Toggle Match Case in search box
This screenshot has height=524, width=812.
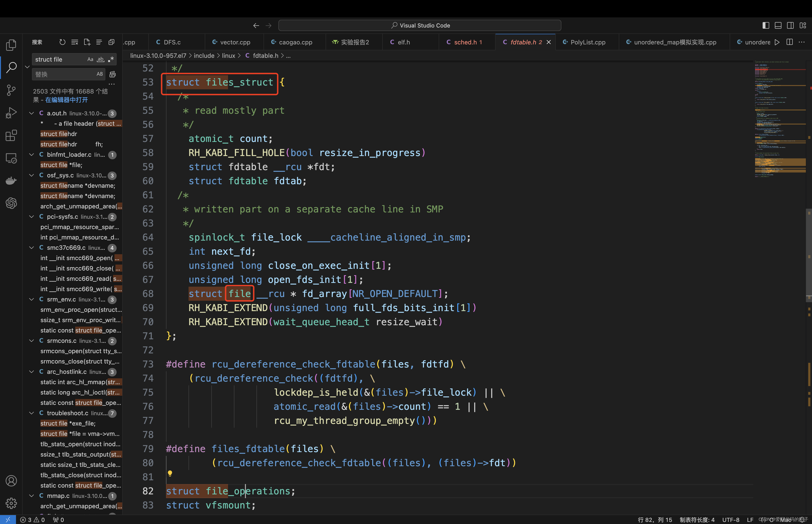click(x=90, y=59)
